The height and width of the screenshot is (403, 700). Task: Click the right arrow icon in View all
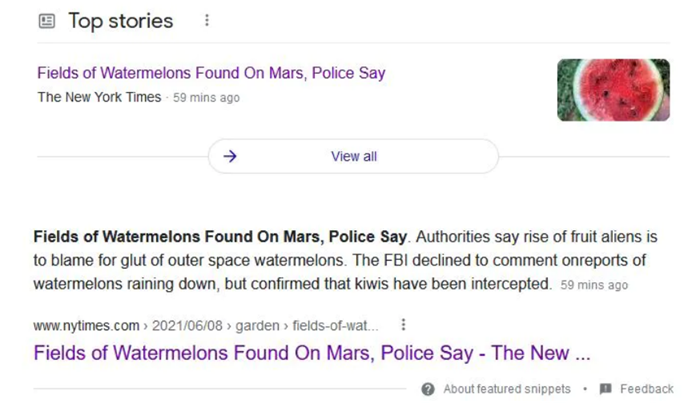click(x=230, y=156)
